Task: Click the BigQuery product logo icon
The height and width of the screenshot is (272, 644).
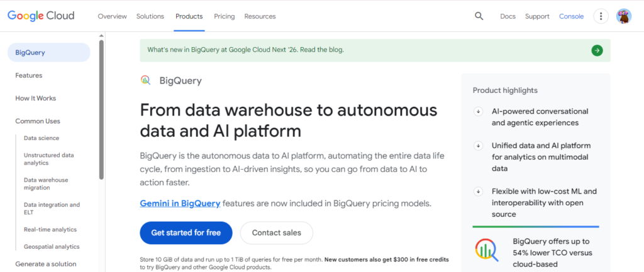Action: coord(145,80)
